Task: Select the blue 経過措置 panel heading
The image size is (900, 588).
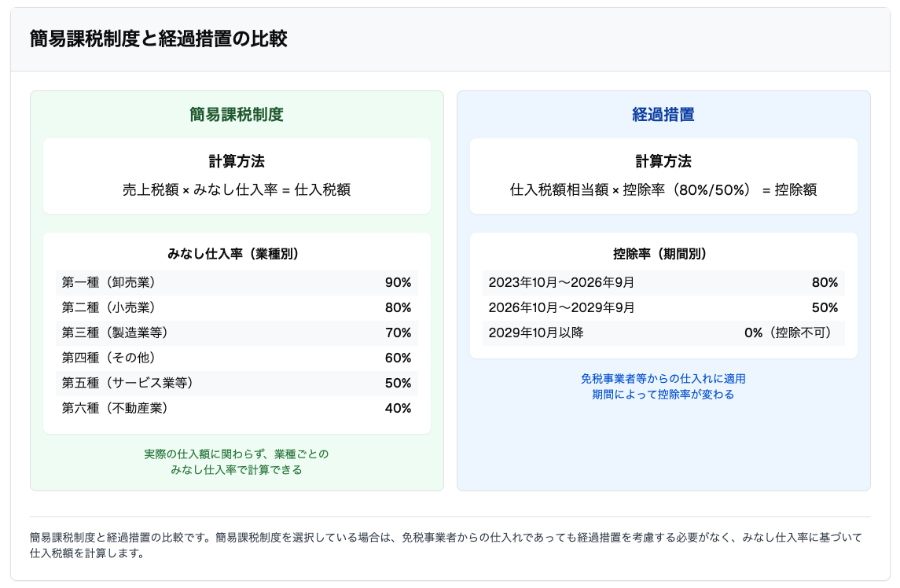Action: click(x=663, y=114)
